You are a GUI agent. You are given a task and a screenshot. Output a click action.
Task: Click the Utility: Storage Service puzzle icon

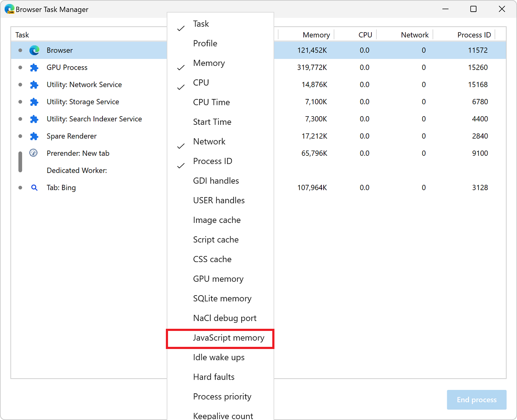[34, 102]
